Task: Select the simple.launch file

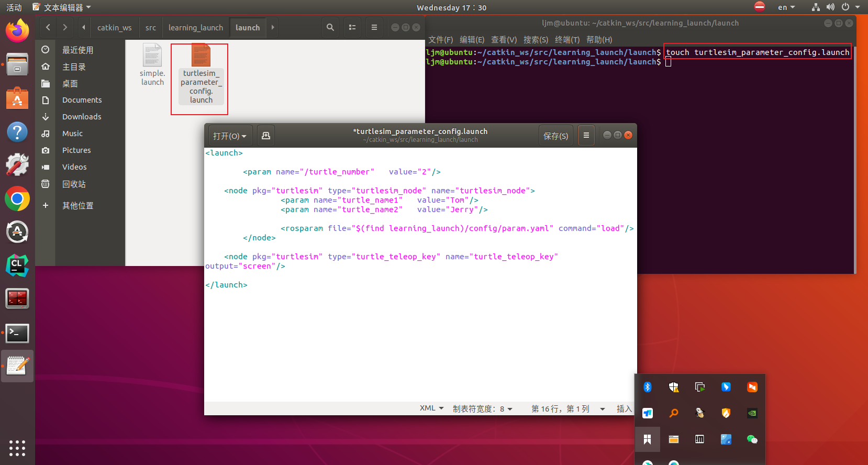Action: 152,65
